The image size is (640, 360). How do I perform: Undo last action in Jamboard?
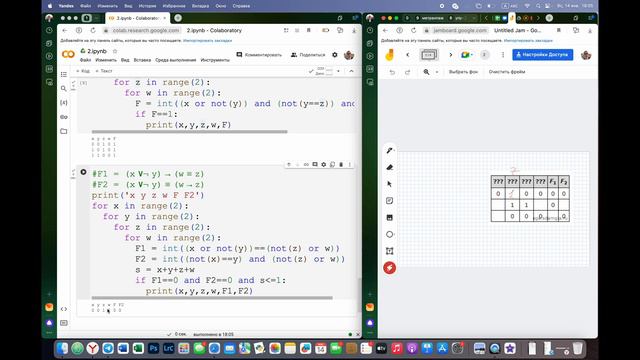[x=392, y=72]
